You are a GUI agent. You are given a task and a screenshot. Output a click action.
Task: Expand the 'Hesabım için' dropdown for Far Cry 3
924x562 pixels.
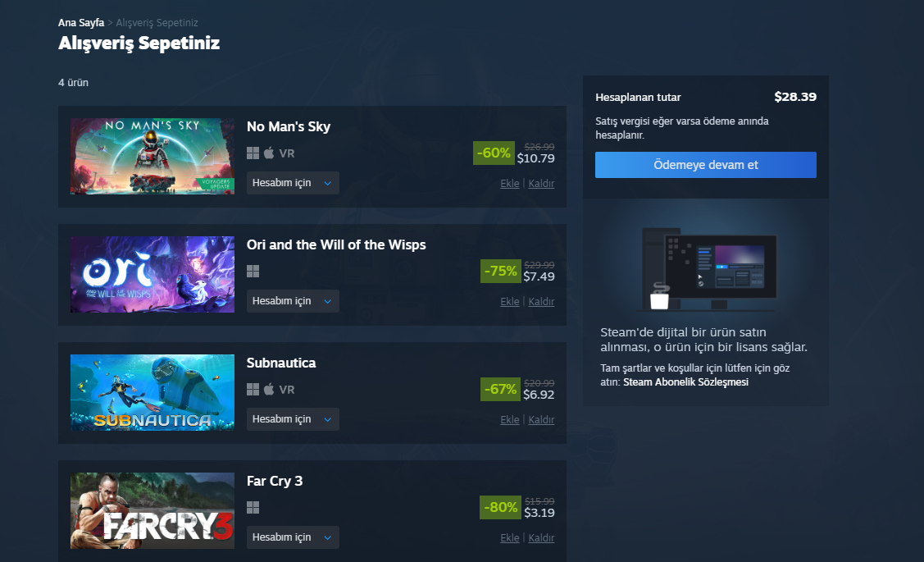click(x=293, y=537)
